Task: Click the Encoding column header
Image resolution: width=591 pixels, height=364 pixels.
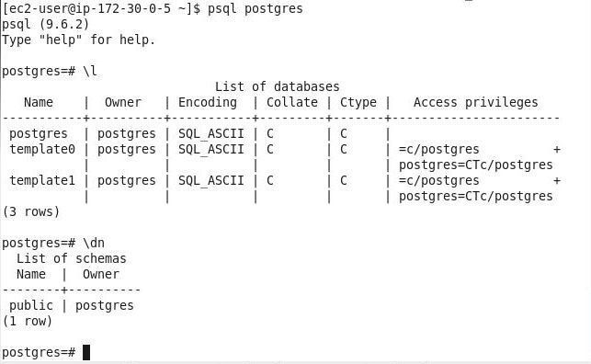Action: (208, 103)
